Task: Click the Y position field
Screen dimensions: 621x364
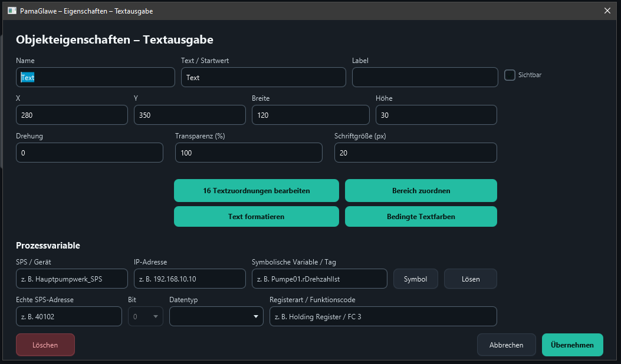Action: click(190, 115)
